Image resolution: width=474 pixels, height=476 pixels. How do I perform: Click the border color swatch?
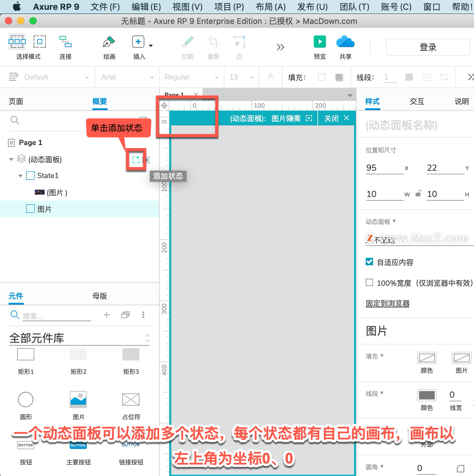[x=427, y=395]
